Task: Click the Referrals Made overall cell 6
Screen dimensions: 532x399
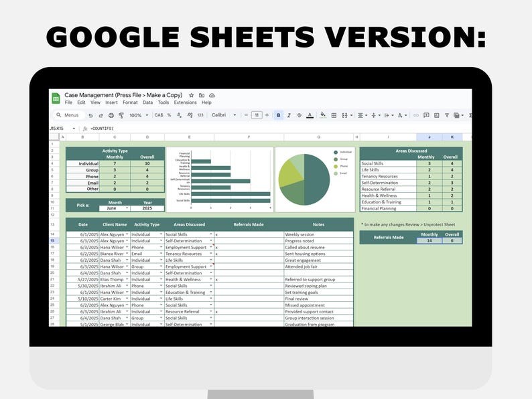Action: (452, 240)
